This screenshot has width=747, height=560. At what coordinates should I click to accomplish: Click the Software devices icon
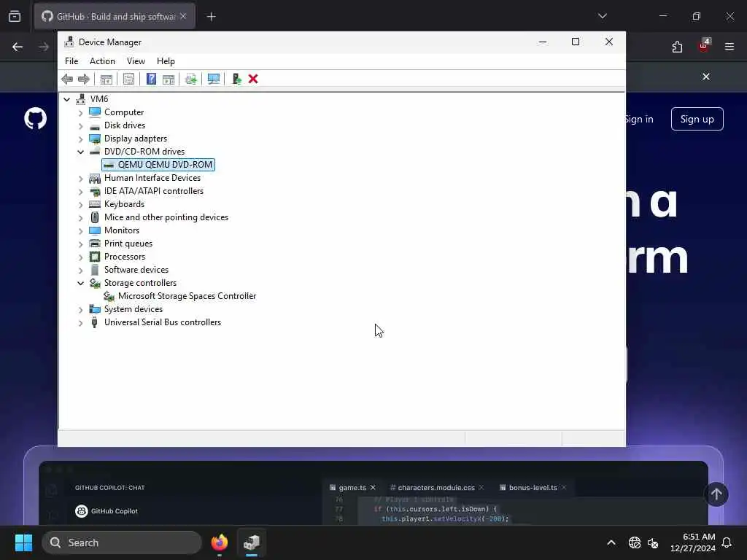[x=95, y=270]
